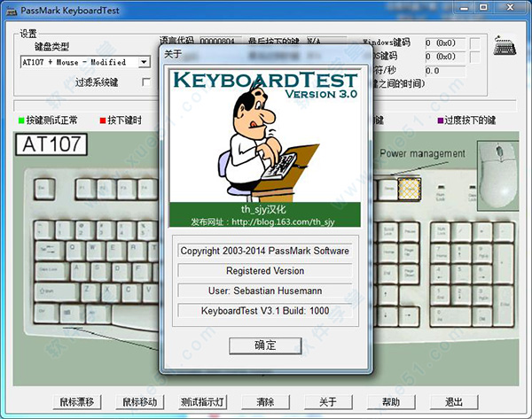Click the checkbox beside the Windows键码 field
Image resolution: width=532 pixels, height=419 pixels.
475,43
